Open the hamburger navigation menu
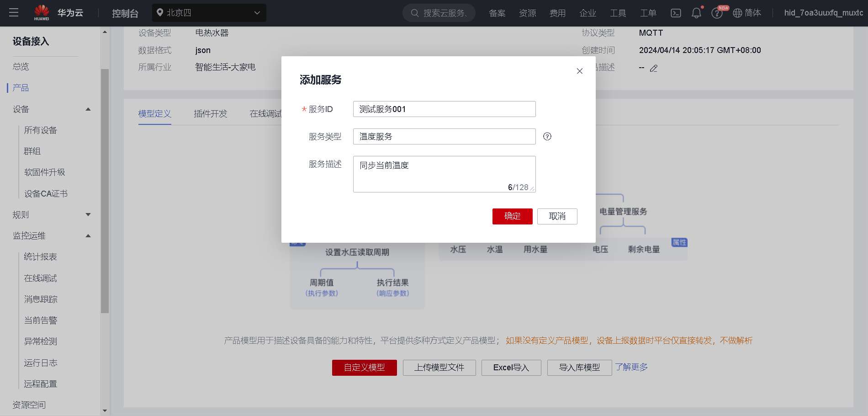The height and width of the screenshot is (416, 868). (14, 12)
